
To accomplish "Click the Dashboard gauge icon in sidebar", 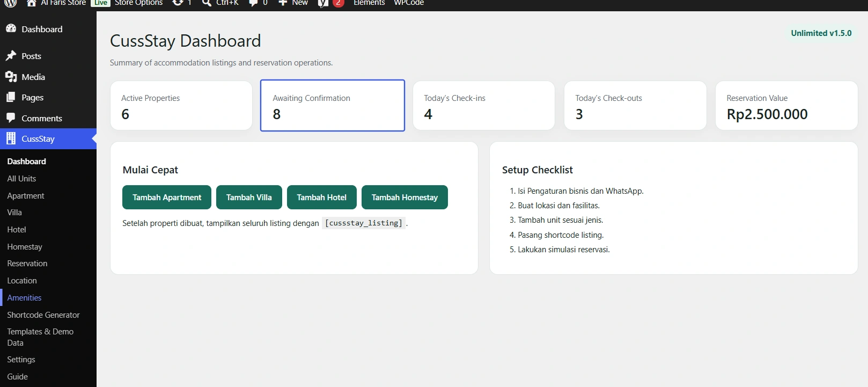I will coord(11,28).
